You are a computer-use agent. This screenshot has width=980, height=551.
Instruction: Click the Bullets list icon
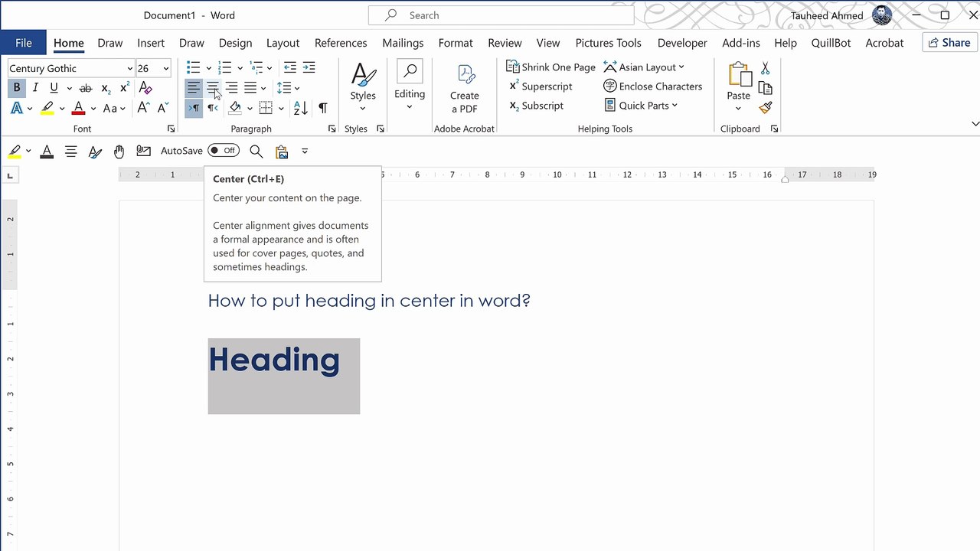[x=194, y=67]
